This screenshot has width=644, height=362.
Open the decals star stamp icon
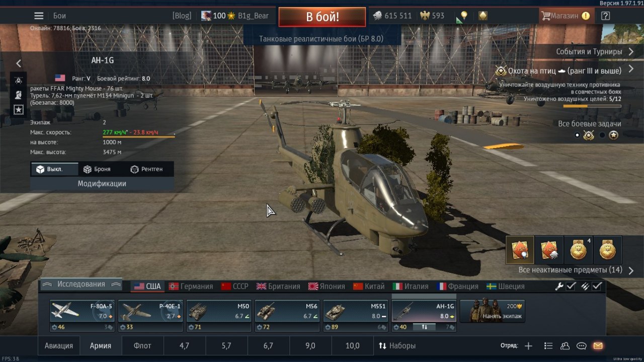[19, 109]
